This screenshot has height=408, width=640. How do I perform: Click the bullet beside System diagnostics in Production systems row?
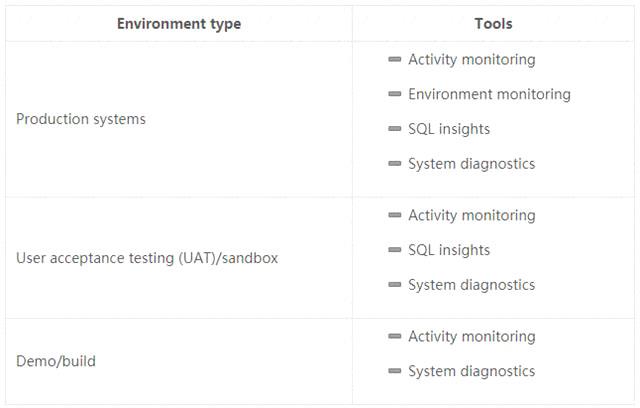[x=394, y=164]
